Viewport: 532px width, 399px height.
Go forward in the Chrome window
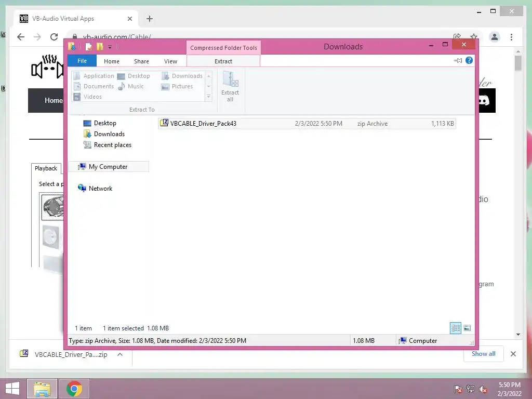(x=37, y=37)
